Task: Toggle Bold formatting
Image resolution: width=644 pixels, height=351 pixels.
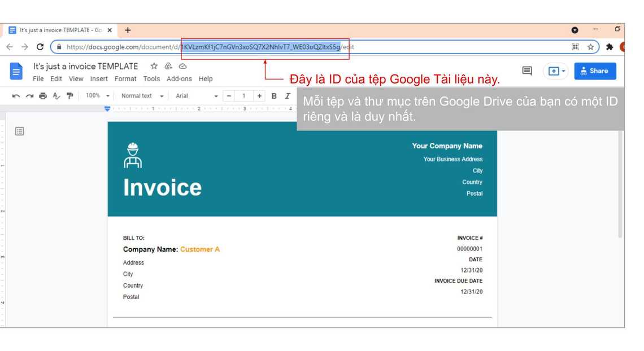Action: tap(274, 96)
